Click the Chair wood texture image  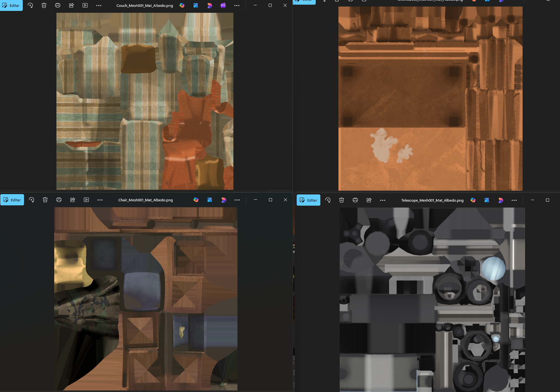point(146,299)
